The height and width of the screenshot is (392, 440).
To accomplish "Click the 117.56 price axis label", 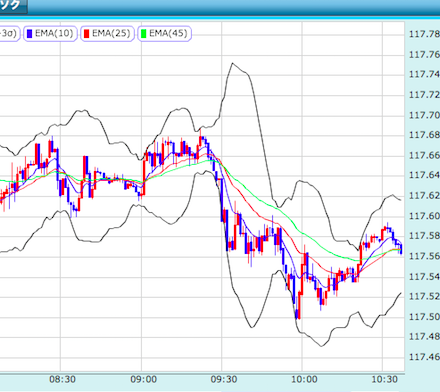I will (424, 256).
